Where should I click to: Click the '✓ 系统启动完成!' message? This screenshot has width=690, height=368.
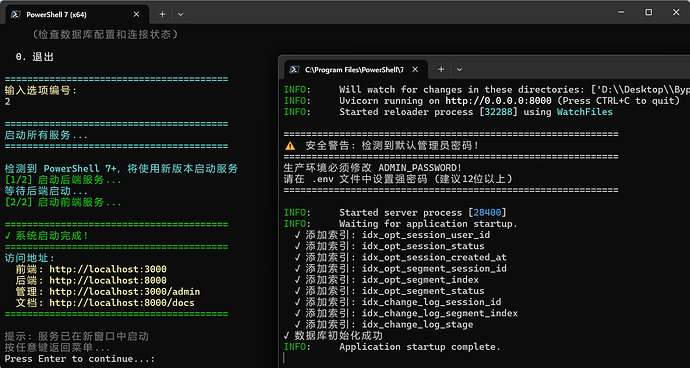(46, 236)
